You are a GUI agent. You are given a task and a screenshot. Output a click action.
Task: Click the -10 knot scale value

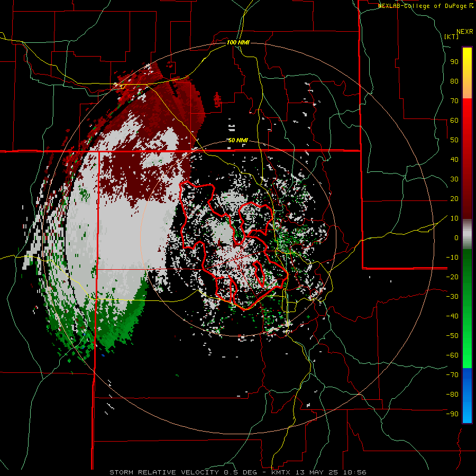(452, 258)
